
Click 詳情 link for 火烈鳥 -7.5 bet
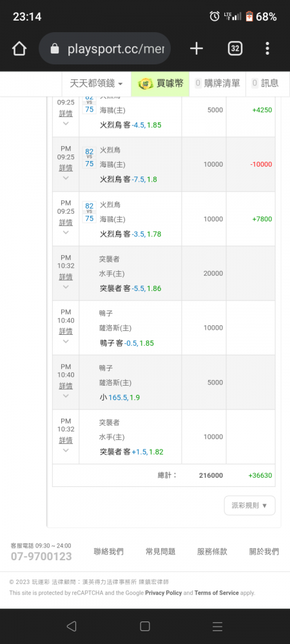[x=66, y=168]
